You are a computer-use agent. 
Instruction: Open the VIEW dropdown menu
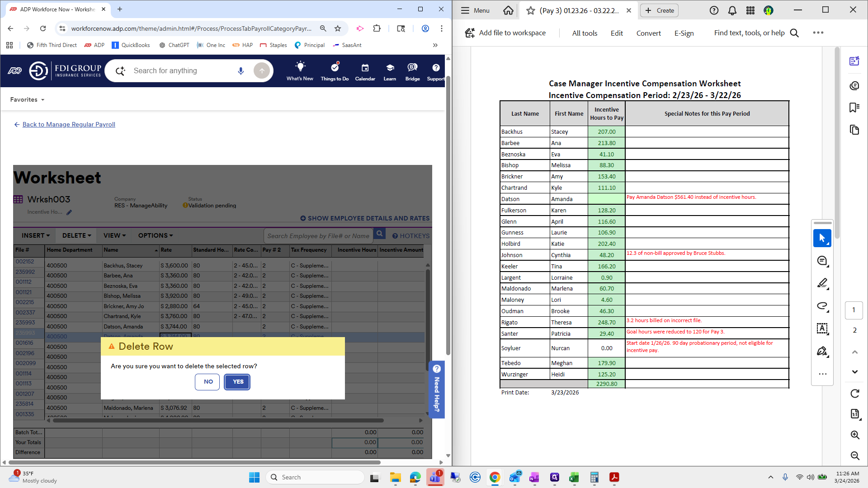[114, 235]
